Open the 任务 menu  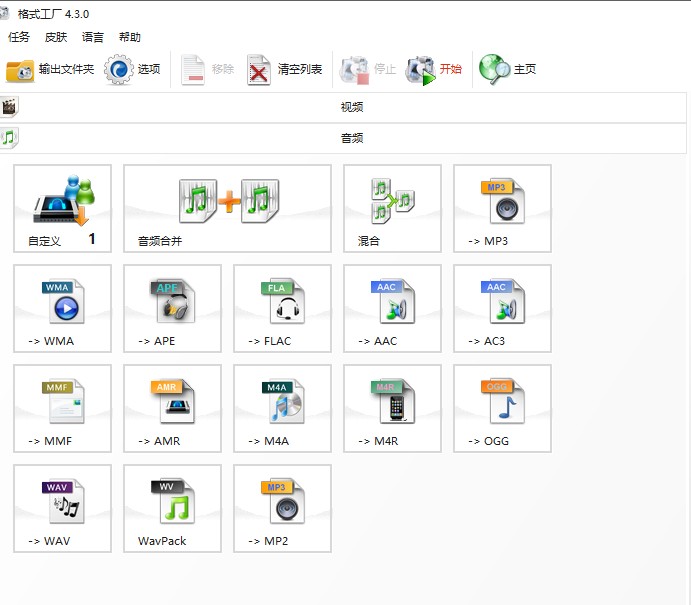[x=19, y=37]
